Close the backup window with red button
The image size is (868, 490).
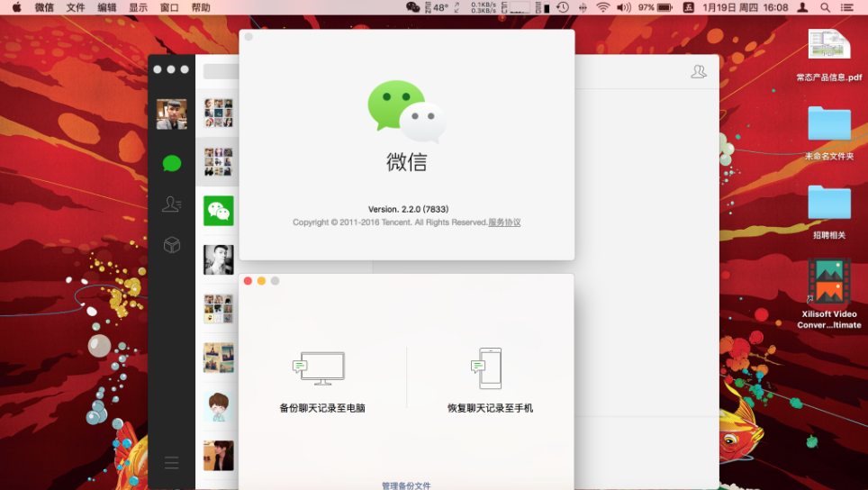tap(248, 281)
